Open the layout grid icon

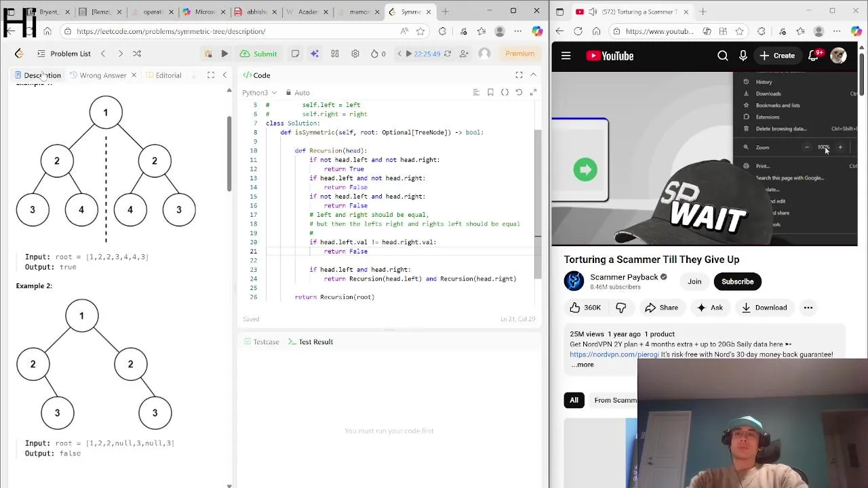(335, 54)
